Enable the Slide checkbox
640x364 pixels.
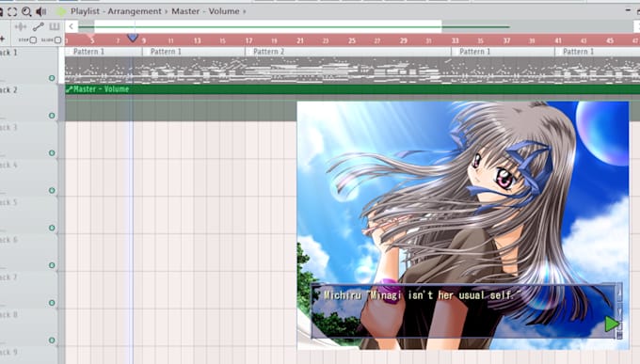[x=57, y=40]
